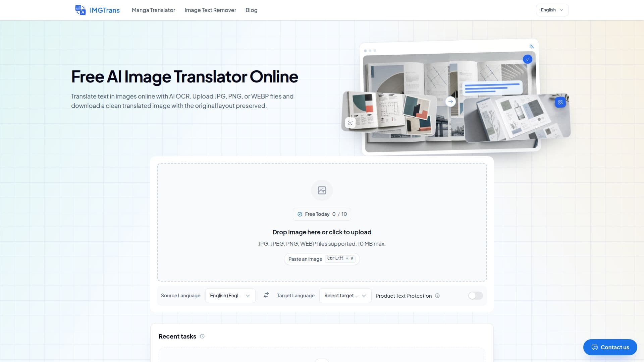
Task: Click the IMGTrans logo icon
Action: 80,10
